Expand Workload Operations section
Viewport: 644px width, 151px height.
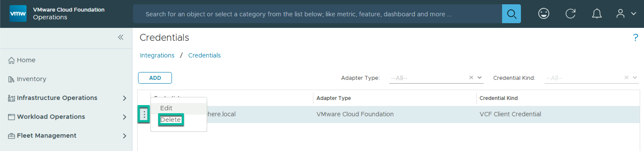click(125, 117)
